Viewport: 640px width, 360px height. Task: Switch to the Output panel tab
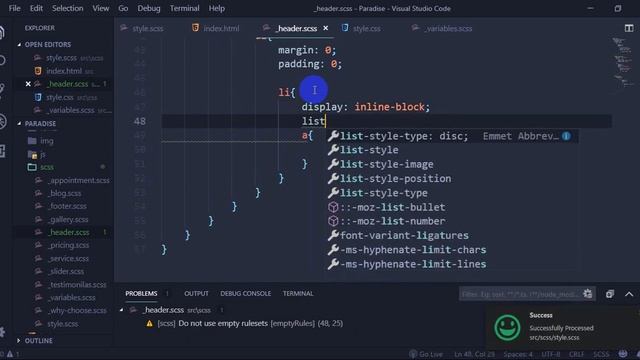coord(196,293)
